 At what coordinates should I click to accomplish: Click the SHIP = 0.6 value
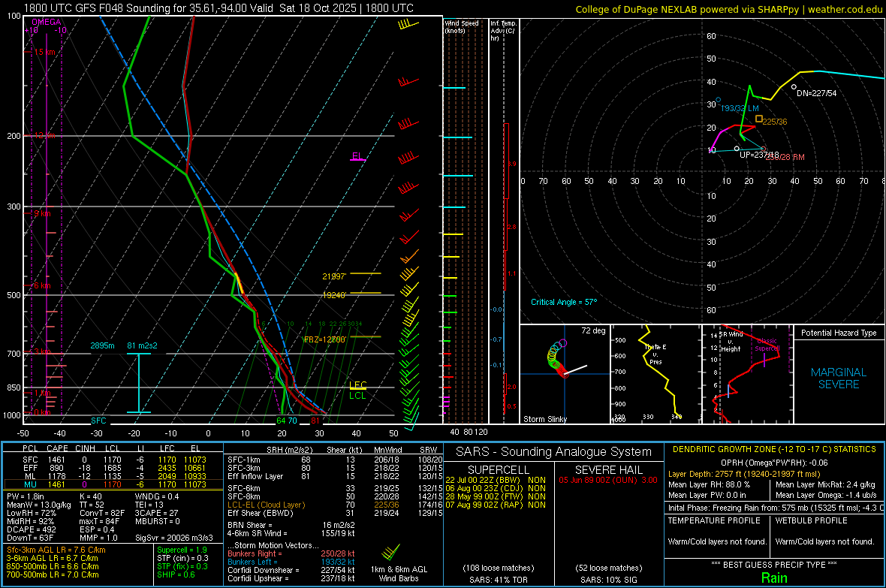pos(176,574)
